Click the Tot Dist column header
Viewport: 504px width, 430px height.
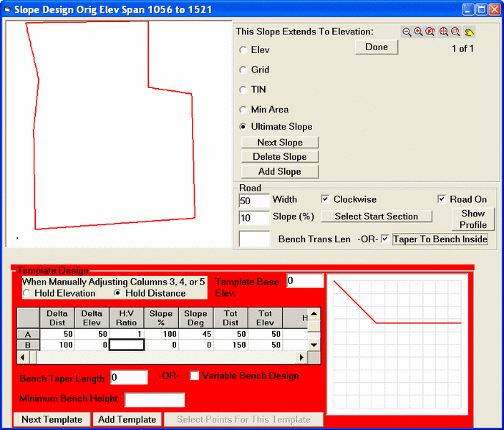tap(231, 318)
